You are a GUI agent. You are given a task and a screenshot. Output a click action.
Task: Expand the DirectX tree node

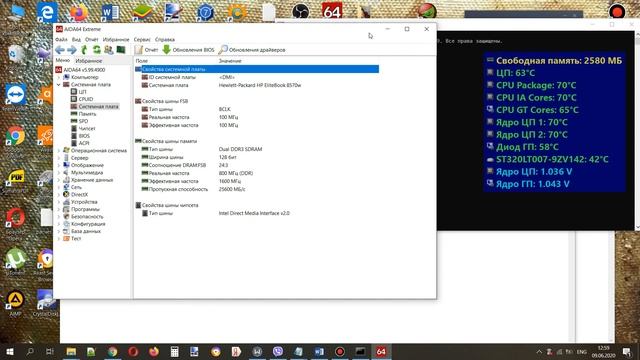59,195
